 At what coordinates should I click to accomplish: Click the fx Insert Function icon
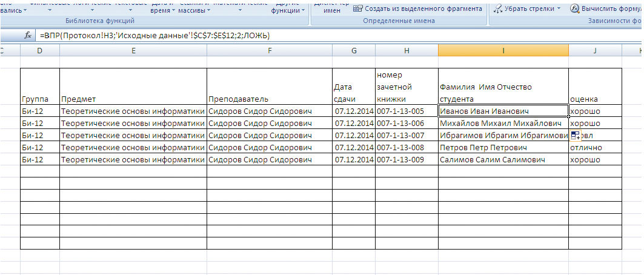28,36
